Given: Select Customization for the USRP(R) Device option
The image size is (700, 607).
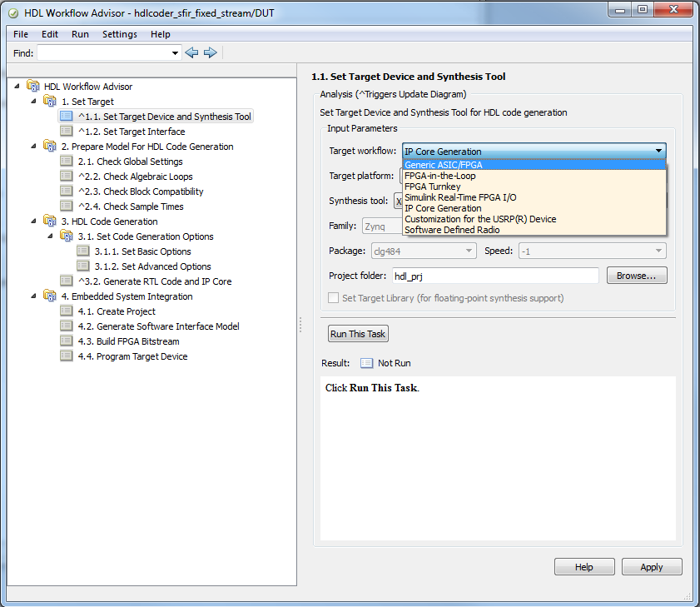Looking at the screenshot, I should coord(534,219).
